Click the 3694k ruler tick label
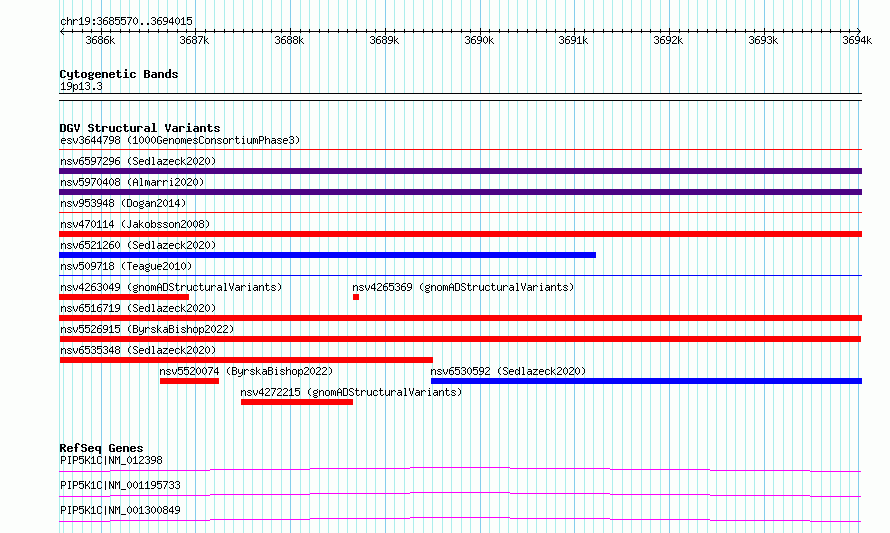The width and height of the screenshot is (890, 533). (857, 40)
